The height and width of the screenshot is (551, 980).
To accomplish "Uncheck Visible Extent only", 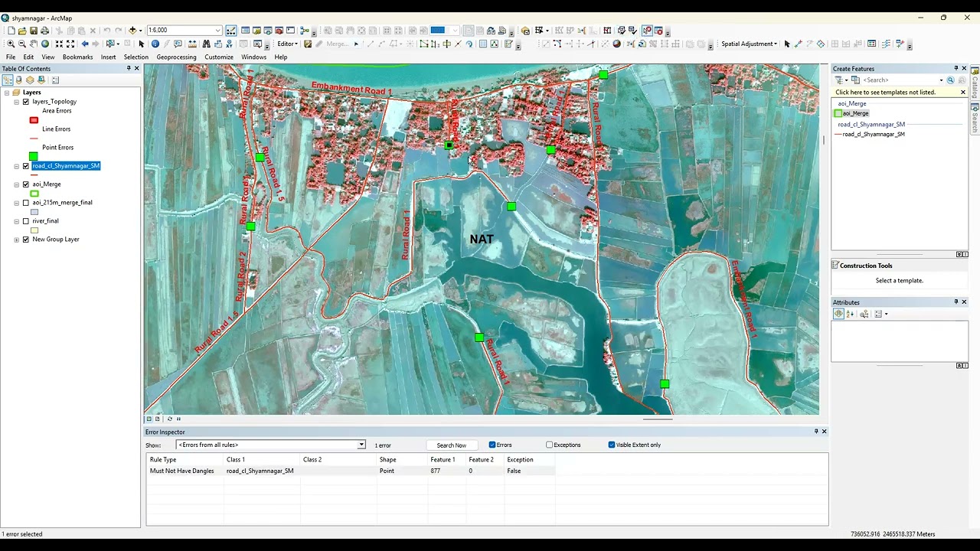I will (612, 445).
